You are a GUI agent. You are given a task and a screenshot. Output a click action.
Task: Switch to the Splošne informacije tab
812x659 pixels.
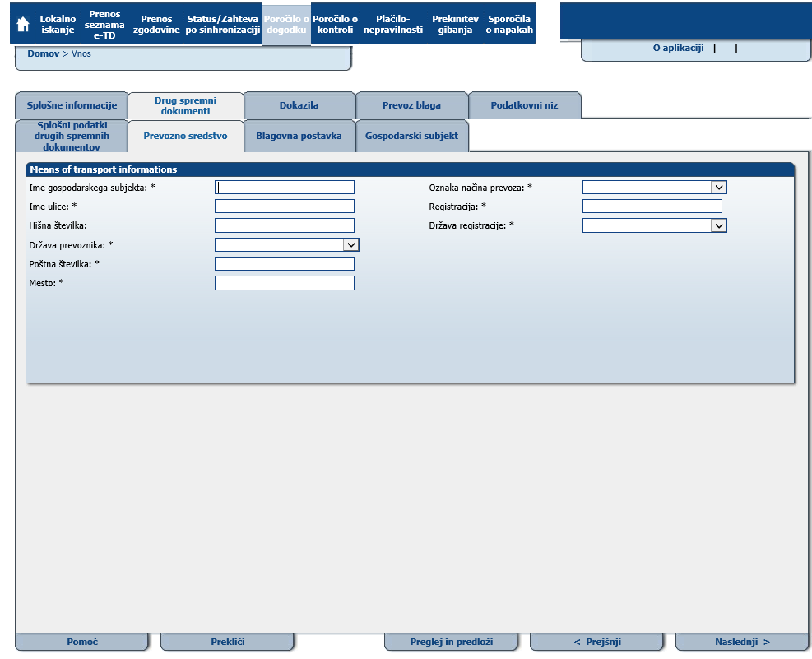pyautogui.click(x=72, y=106)
